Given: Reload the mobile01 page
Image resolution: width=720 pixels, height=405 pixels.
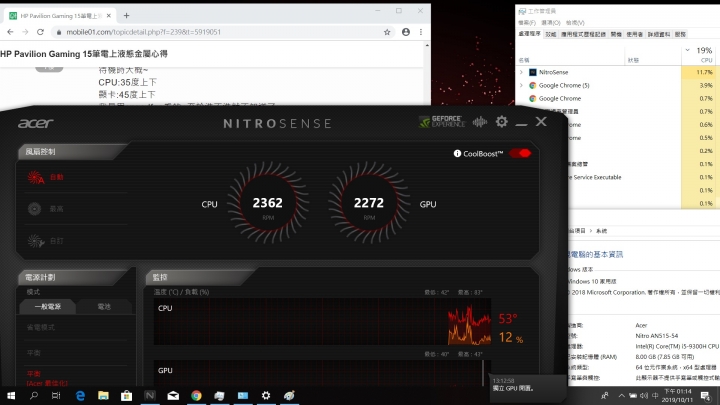Looking at the screenshot, I should (x=40, y=32).
